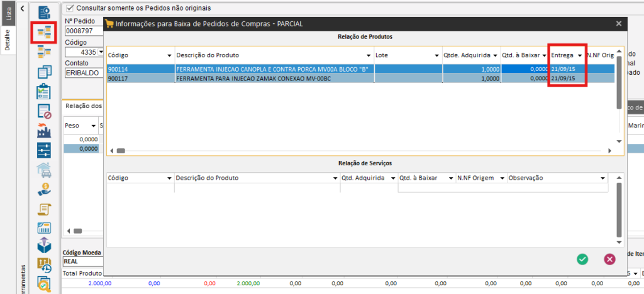Click the factory icon in the sidebar

point(44,131)
